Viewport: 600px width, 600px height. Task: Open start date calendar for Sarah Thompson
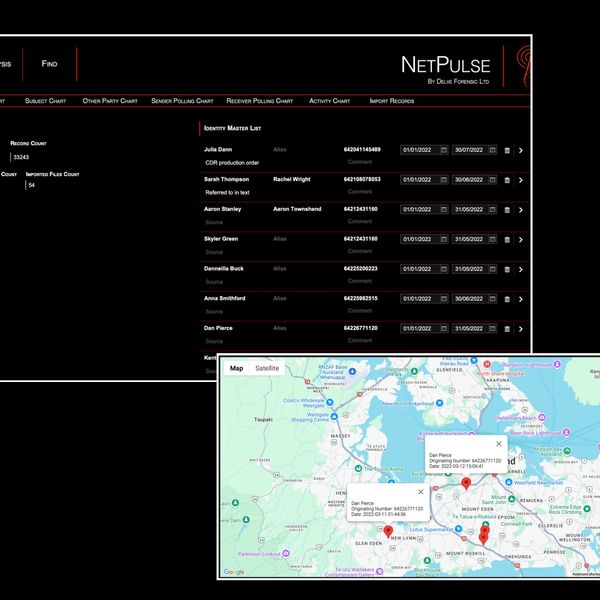pyautogui.click(x=443, y=180)
